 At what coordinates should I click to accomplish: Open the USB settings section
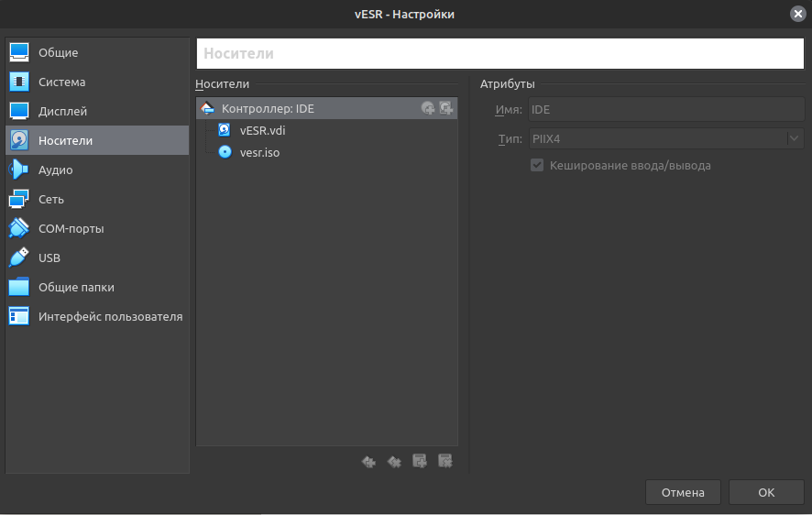(49, 257)
